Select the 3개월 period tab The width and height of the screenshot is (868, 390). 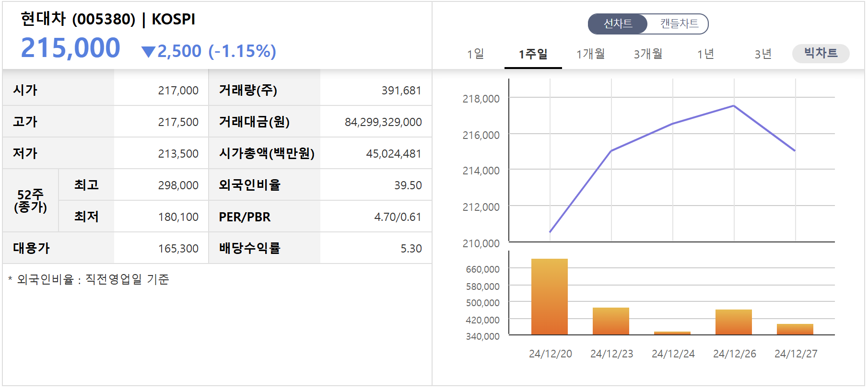click(x=648, y=54)
